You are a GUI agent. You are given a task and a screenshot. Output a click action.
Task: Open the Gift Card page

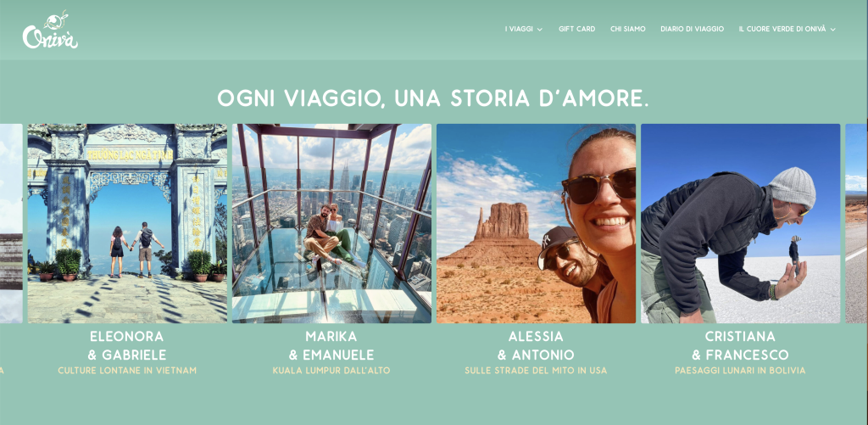[x=576, y=29]
